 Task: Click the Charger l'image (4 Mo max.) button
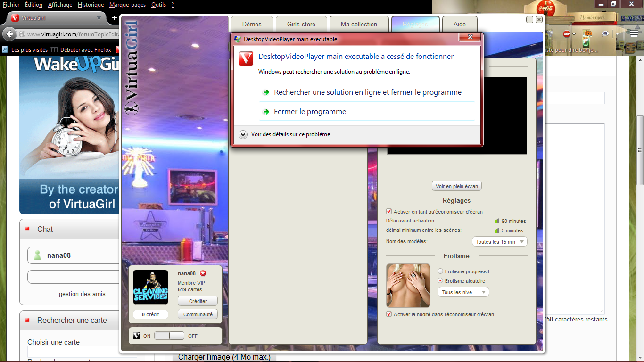224,357
